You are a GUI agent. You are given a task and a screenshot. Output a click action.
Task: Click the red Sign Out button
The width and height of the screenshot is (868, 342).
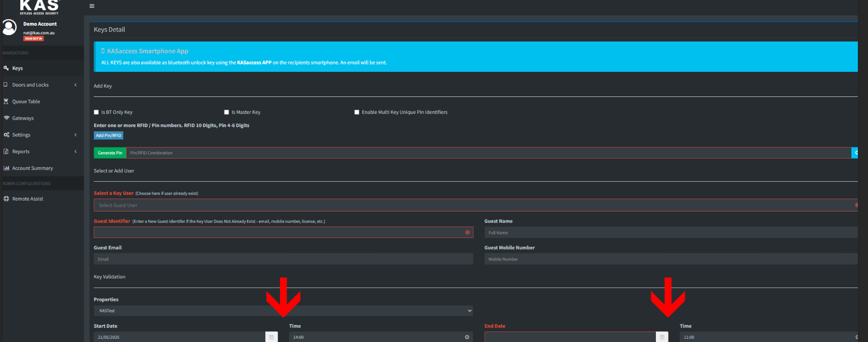click(x=34, y=39)
